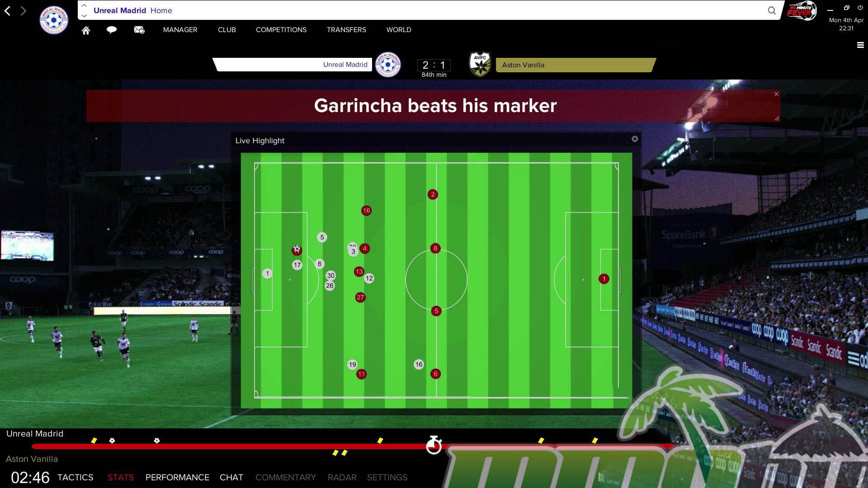Click the 2 : 1 match score

(434, 65)
